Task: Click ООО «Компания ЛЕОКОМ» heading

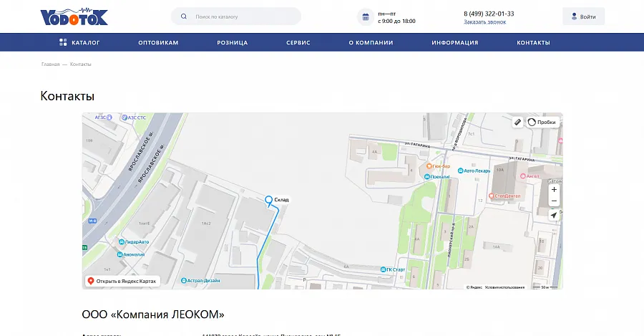Action: [x=153, y=315]
